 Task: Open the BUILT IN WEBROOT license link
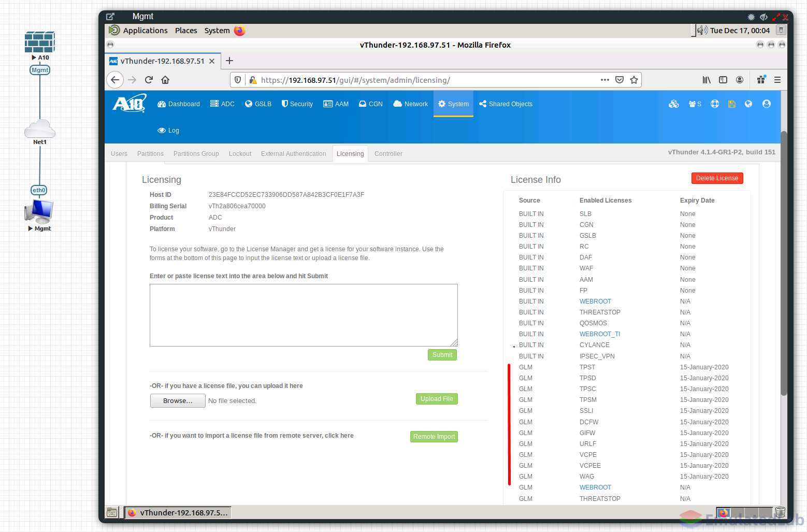[595, 301]
